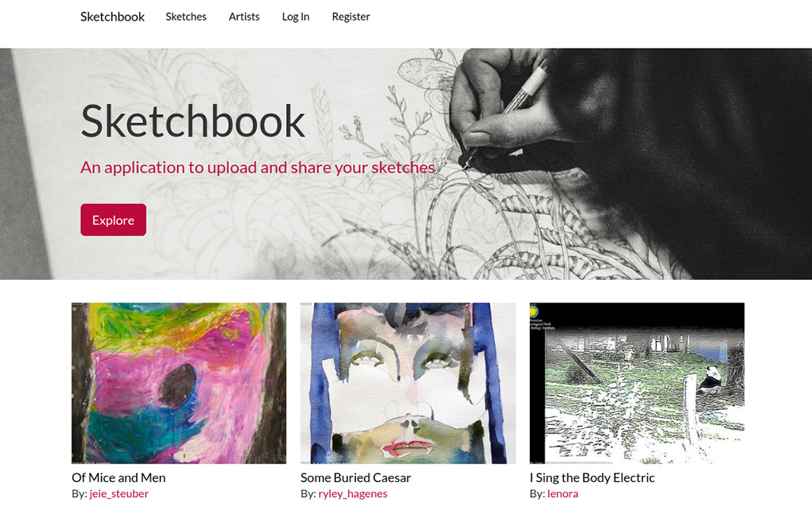Open the I Sing the Body Electric thumbnail
812x507 pixels.
pyautogui.click(x=637, y=383)
